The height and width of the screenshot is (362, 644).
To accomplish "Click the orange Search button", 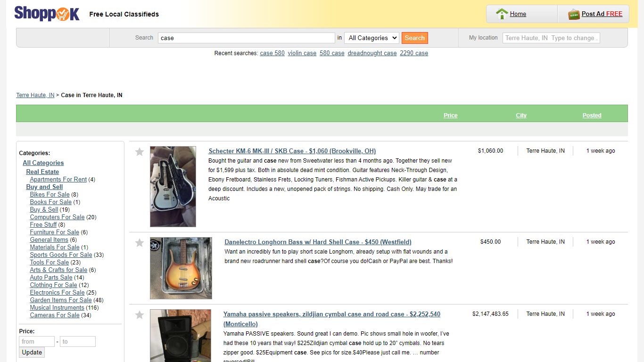I will click(x=414, y=38).
